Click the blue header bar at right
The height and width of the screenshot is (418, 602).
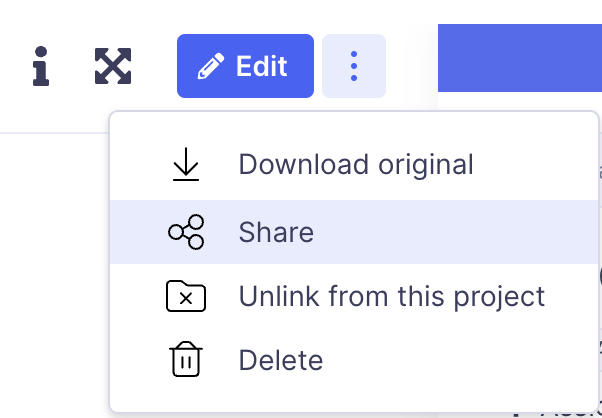click(x=520, y=60)
